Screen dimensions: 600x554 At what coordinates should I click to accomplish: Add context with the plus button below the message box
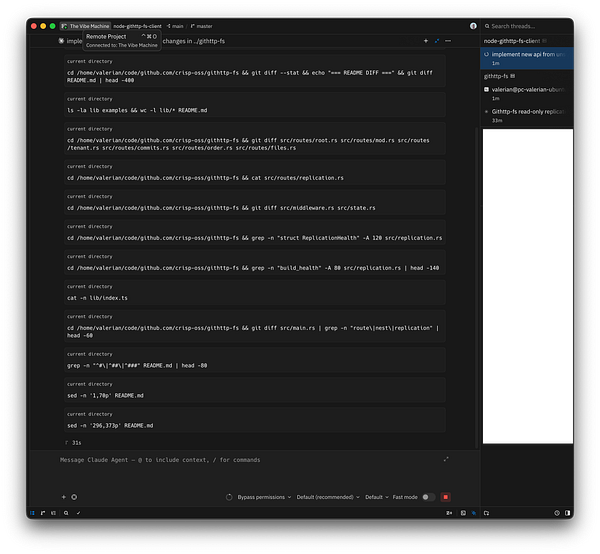[x=64, y=497]
